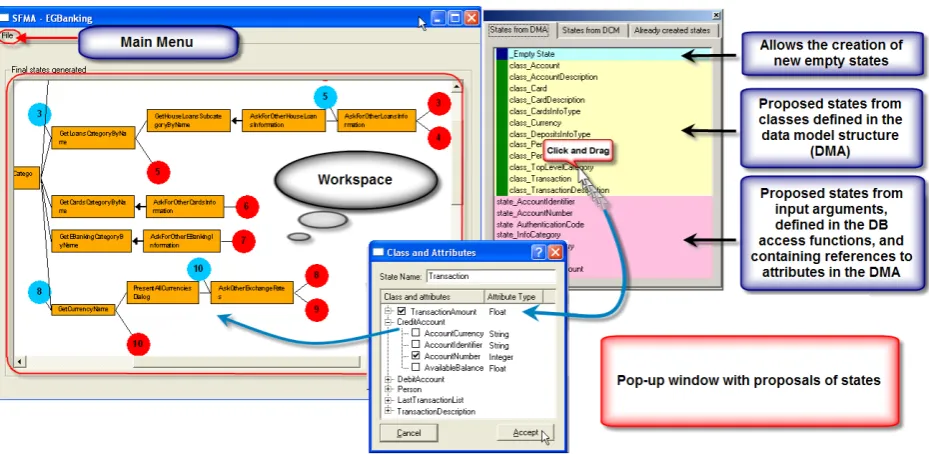
Task: Select the GetLoansCategoryByName state box
Action: (93, 138)
